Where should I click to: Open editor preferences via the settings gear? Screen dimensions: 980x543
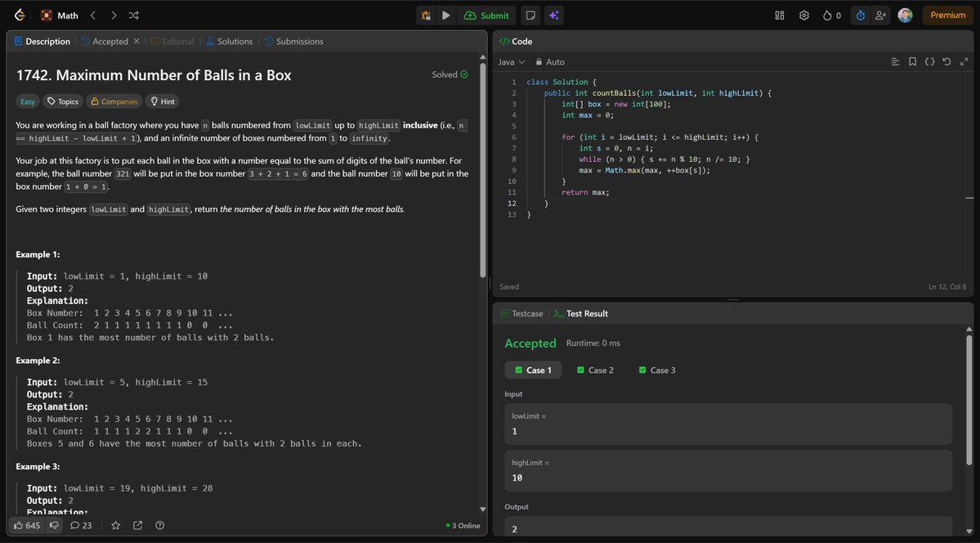click(803, 15)
